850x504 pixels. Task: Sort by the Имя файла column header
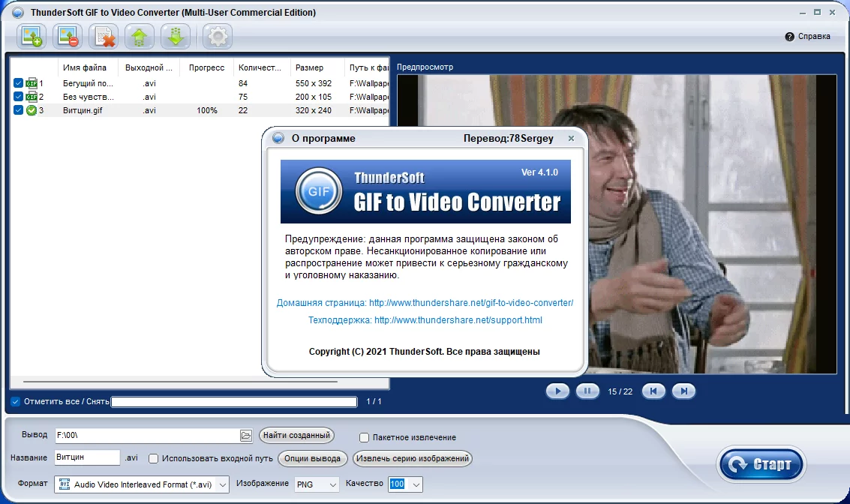pyautogui.click(x=85, y=67)
